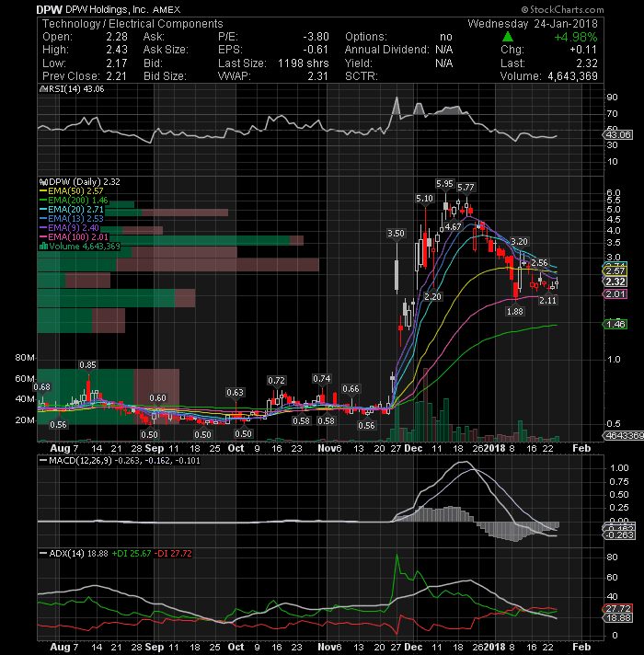The image size is (644, 655).
Task: Click the Annual Dividend label
Action: tap(386, 50)
